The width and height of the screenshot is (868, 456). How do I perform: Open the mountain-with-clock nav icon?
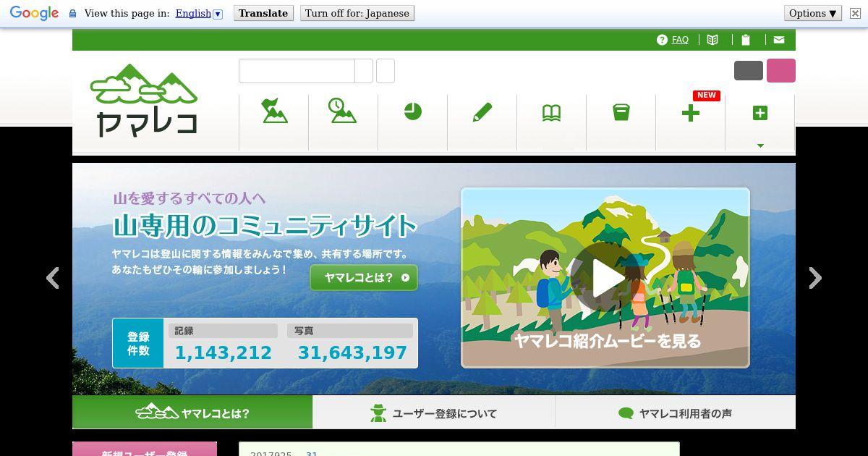341,111
